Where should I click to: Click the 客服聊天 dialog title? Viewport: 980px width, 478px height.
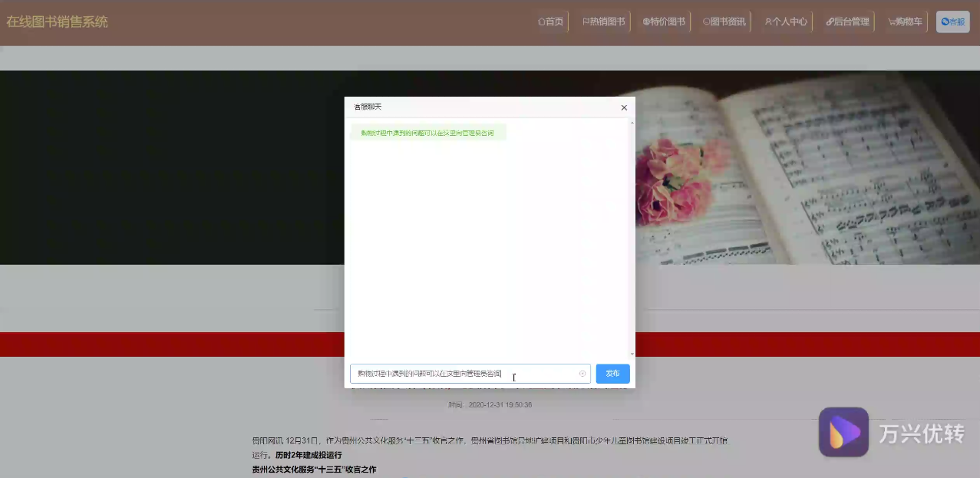368,107
